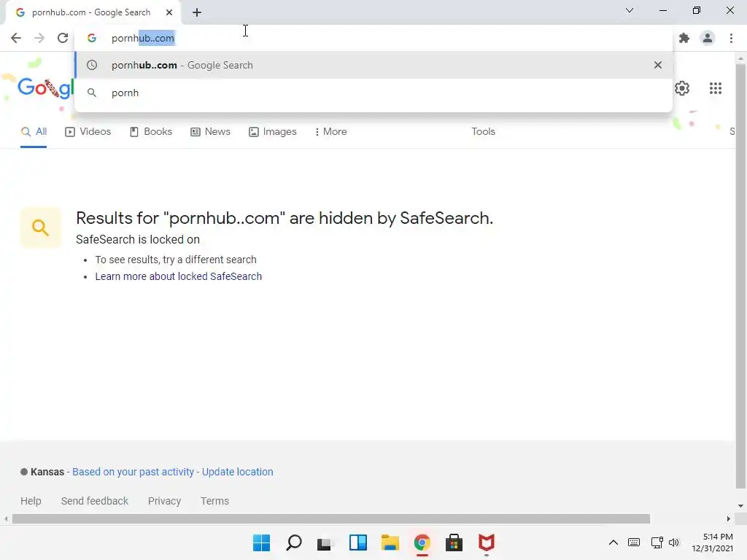Reload the page with the refresh icon

pos(63,38)
